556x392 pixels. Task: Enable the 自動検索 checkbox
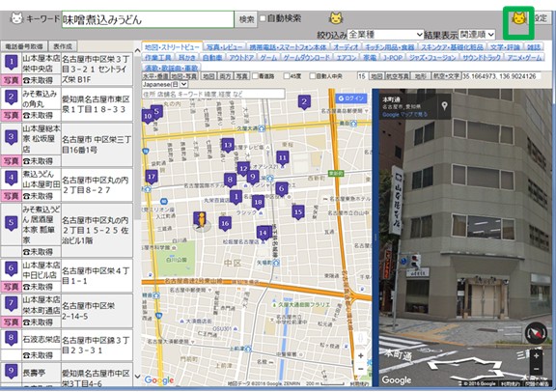point(263,18)
